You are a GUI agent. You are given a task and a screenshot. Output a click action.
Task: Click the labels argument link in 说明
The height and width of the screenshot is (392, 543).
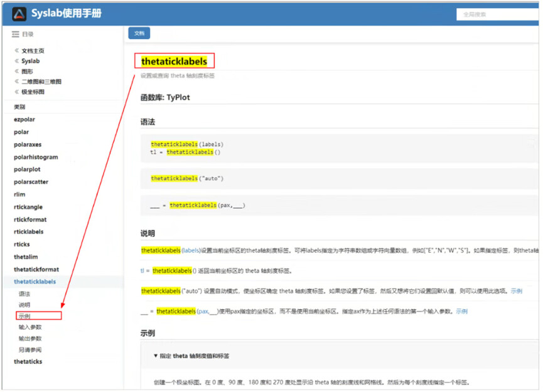click(x=191, y=250)
